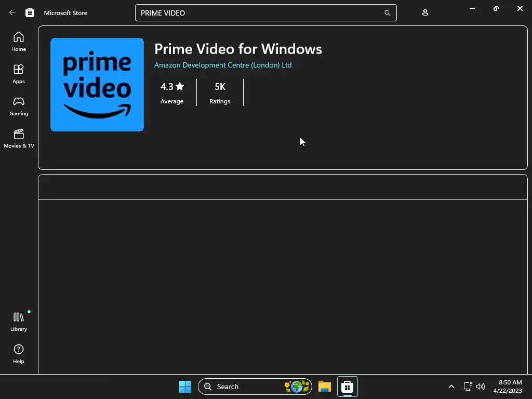532x399 pixels.
Task: Open Library in the sidebar
Action: [x=19, y=322]
